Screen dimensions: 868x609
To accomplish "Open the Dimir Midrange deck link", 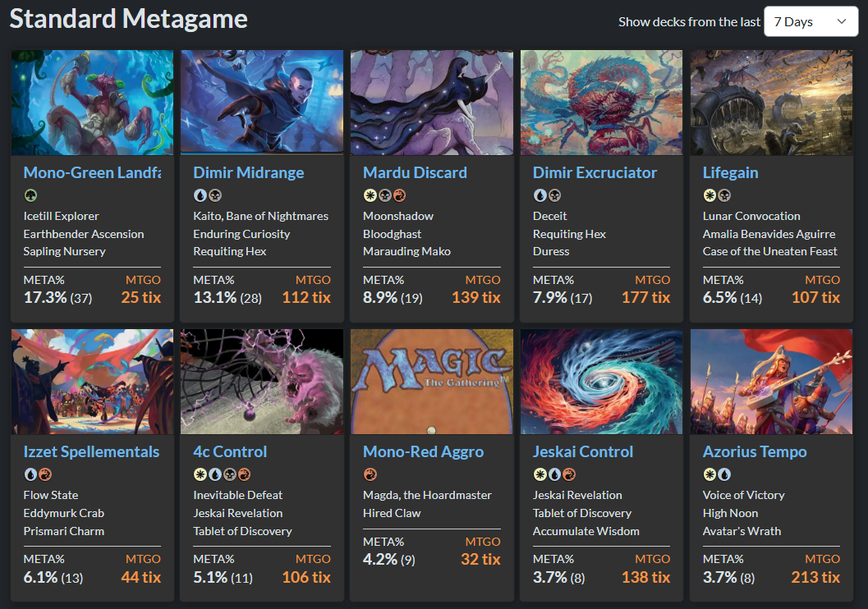I will 249,172.
